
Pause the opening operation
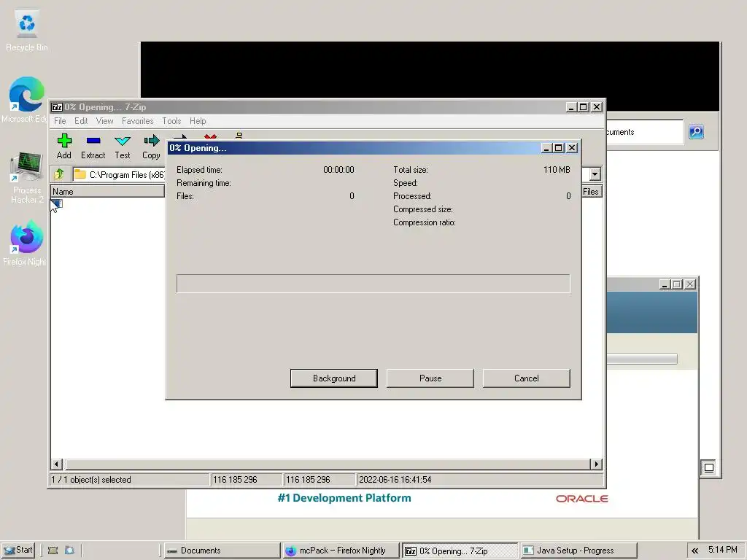point(430,378)
